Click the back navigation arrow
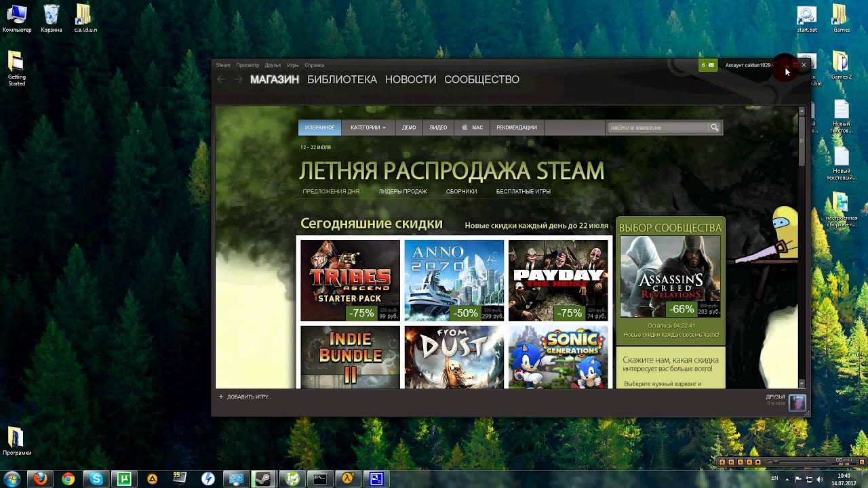This screenshot has height=488, width=868. coord(221,79)
